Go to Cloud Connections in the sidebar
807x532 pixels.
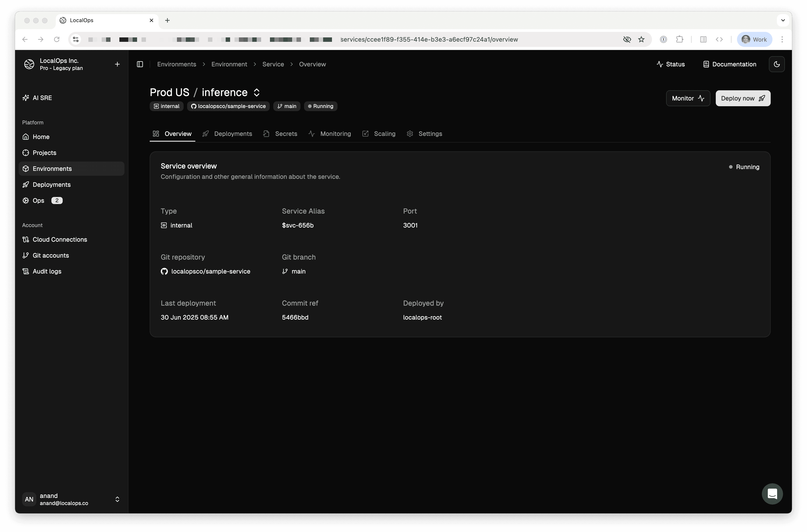coord(59,239)
